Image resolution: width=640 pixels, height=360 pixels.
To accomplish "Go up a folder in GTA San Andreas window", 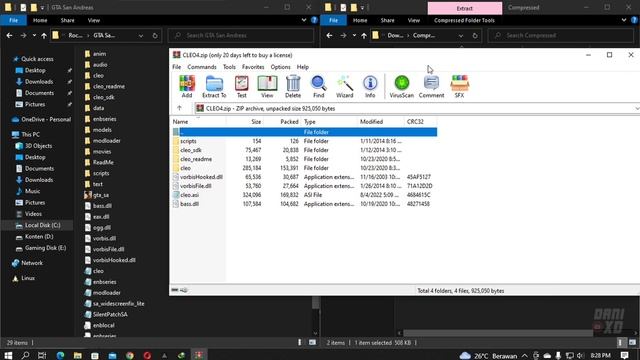I will [44, 36].
